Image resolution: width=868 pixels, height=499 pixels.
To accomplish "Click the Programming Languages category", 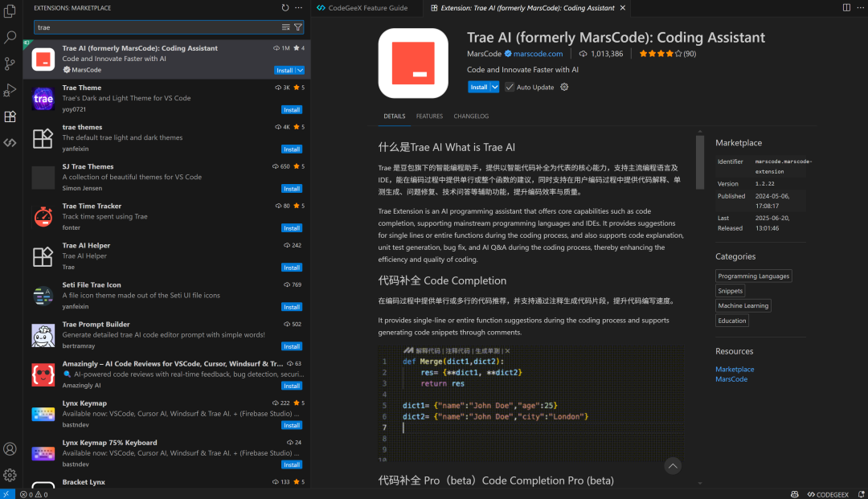I will 753,276.
